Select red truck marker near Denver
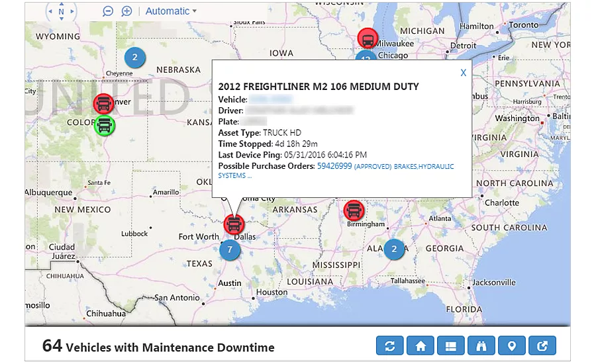The image size is (596, 364). click(x=104, y=103)
